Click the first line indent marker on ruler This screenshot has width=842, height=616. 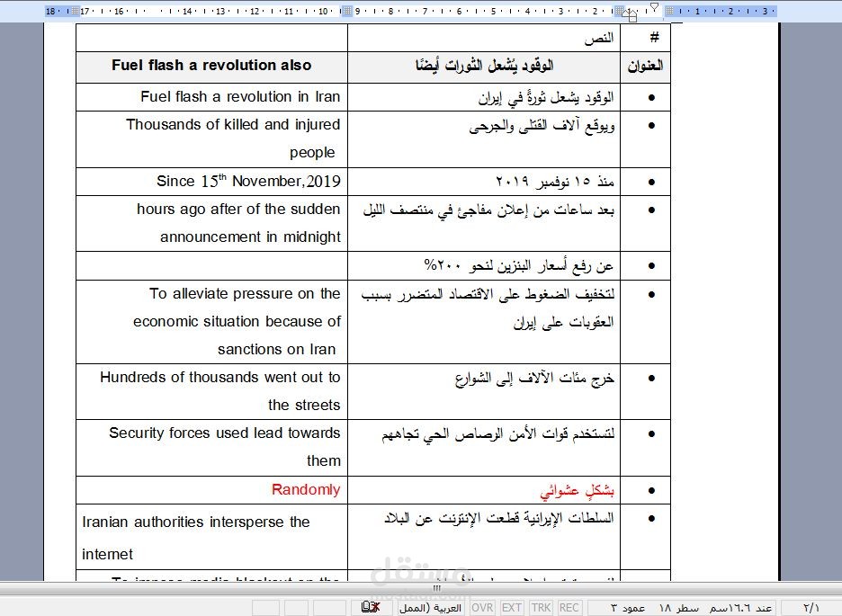point(654,7)
